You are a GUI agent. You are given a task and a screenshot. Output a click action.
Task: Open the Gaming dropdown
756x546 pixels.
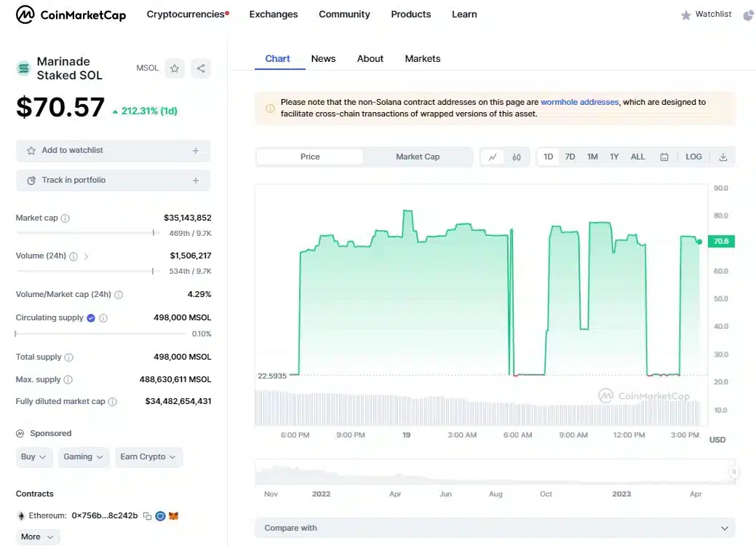pos(83,457)
